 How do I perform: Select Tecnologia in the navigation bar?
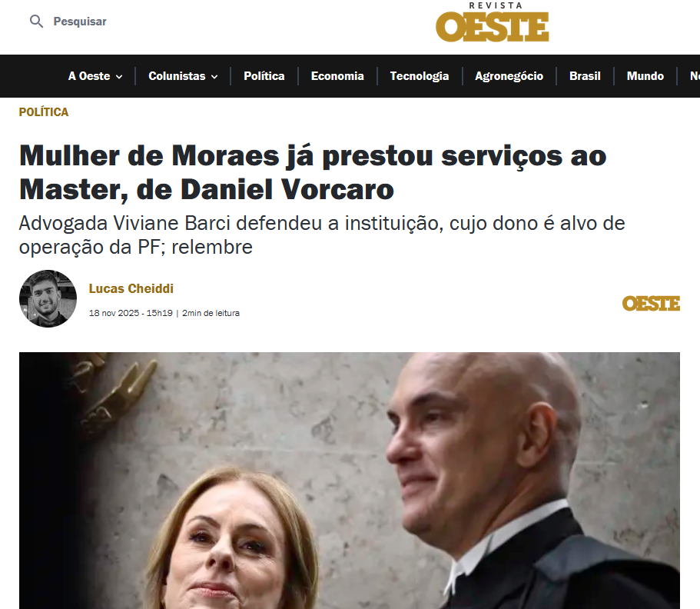(420, 76)
